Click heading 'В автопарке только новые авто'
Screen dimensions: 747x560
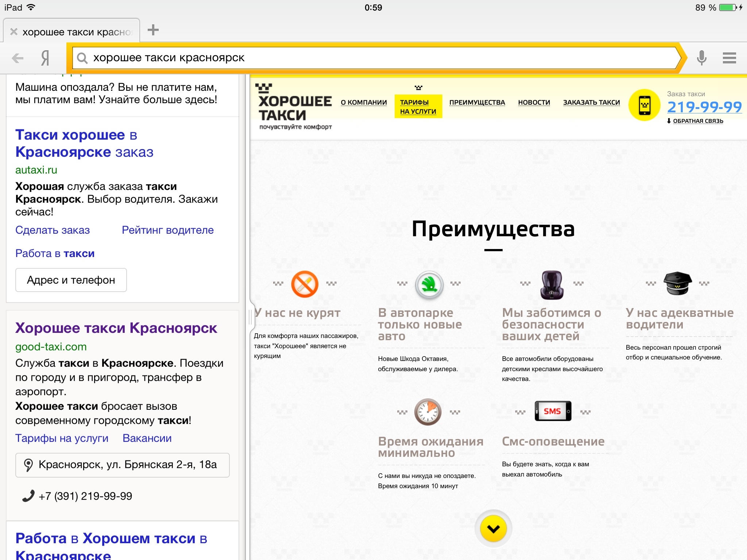(x=420, y=324)
